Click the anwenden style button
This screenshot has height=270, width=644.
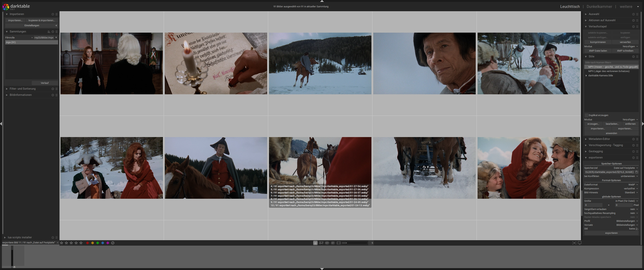611,133
